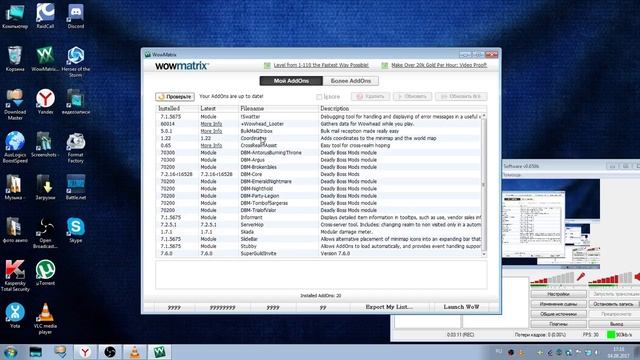Click the OBS microphone volume meter

[x=553, y=279]
